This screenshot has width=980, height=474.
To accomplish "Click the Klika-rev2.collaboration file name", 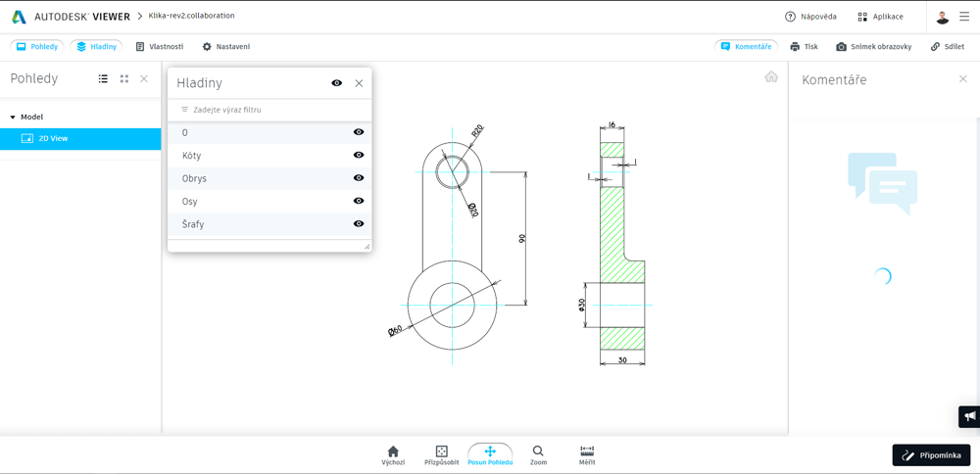I will [192, 16].
